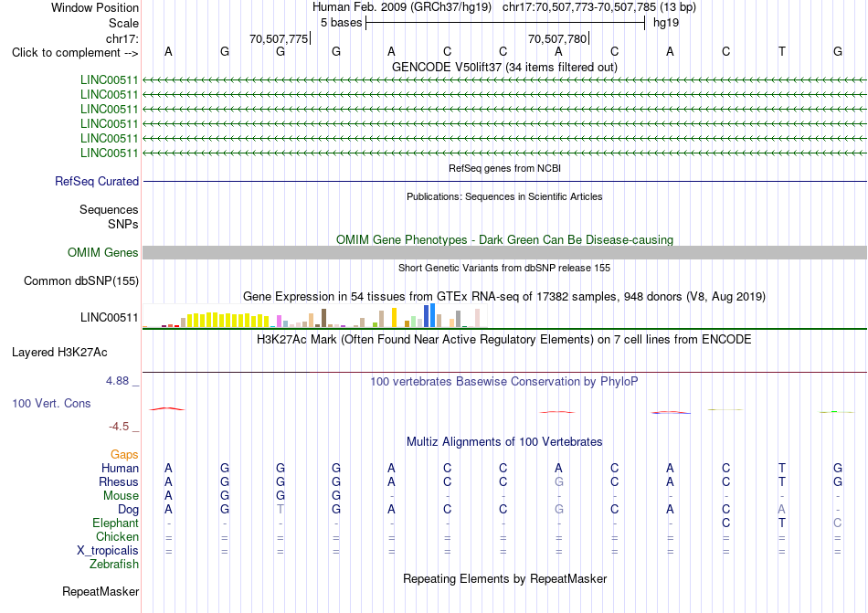Click the 70,507,780 coordinate marker

pos(557,38)
